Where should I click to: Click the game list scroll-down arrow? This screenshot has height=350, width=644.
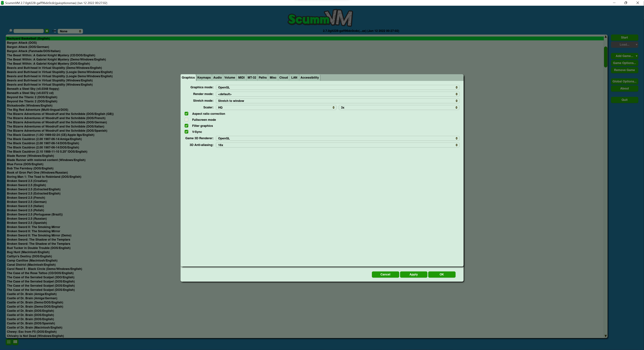pos(605,336)
